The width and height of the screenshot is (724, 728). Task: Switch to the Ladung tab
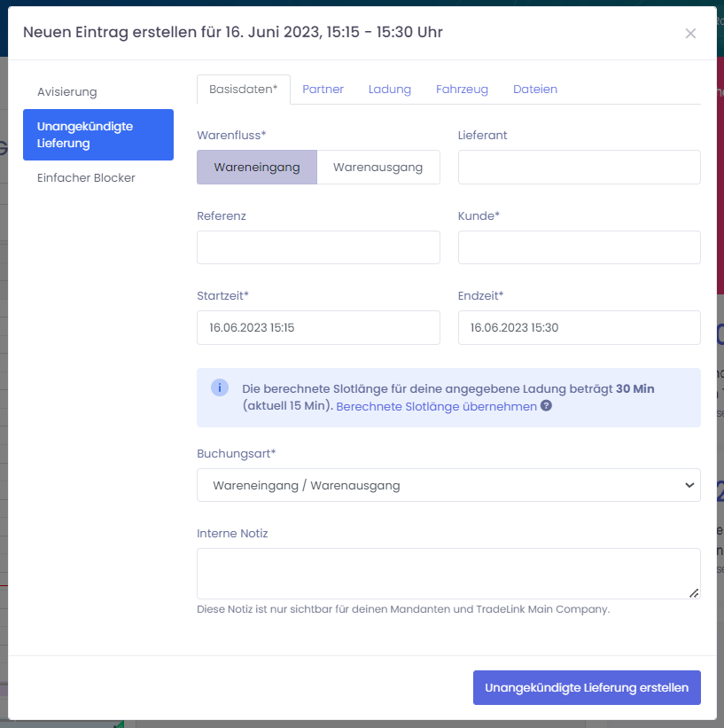point(390,90)
